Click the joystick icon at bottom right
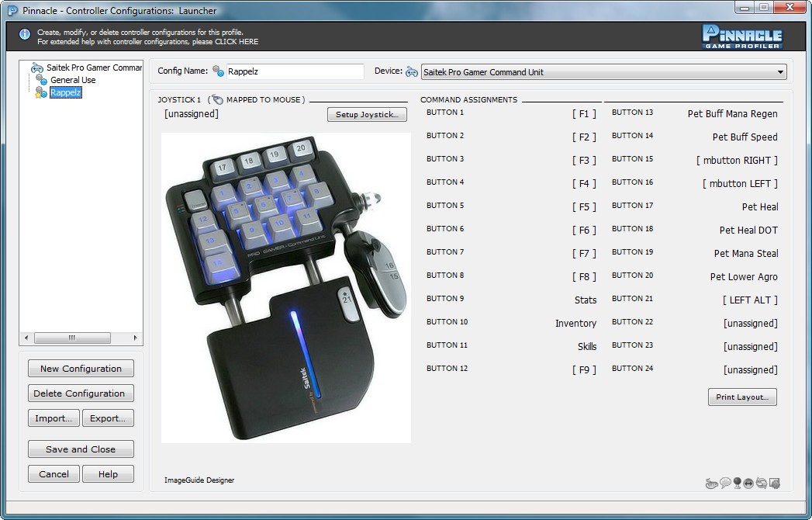Image resolution: width=812 pixels, height=520 pixels. tap(737, 484)
